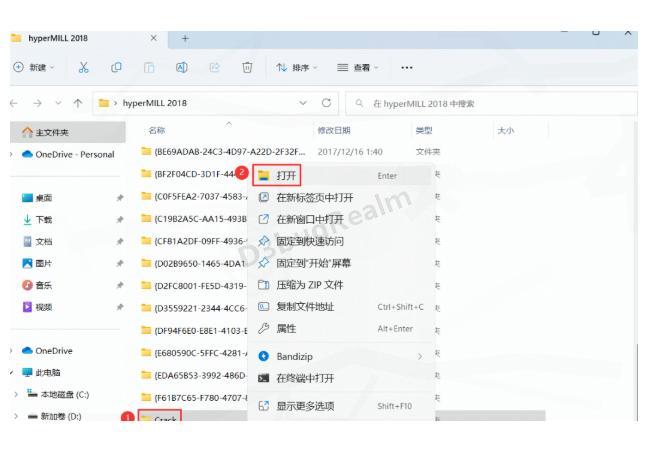Expand OneDrive - Personal tree node
The height and width of the screenshot is (453, 649).
pyautogui.click(x=11, y=154)
